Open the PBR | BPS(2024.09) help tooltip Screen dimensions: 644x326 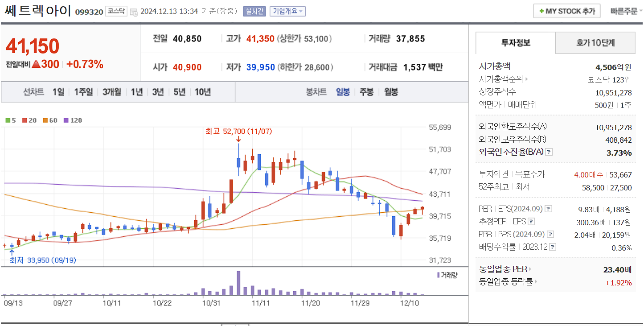click(x=550, y=234)
